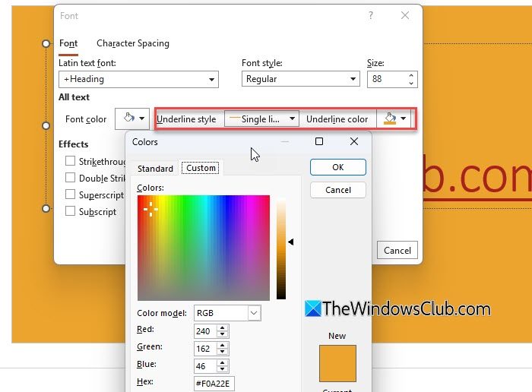Click the luminance slider arrow marker
Image resolution: width=532 pixels, height=392 pixels.
click(291, 242)
